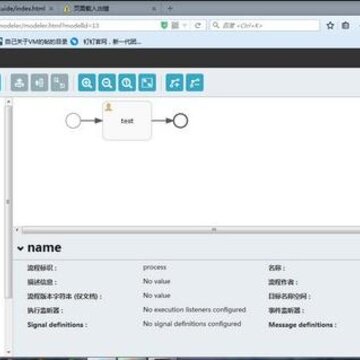Click the canvas scroll-left arrow

coord(17,230)
